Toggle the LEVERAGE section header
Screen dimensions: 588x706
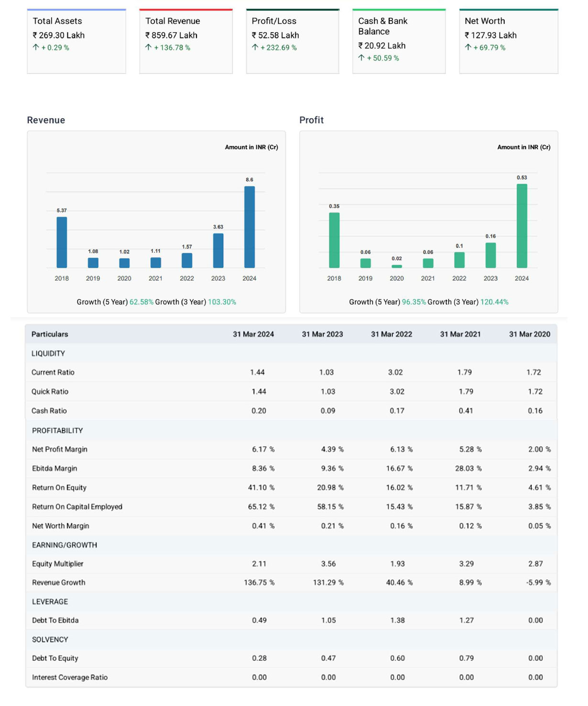click(x=50, y=602)
